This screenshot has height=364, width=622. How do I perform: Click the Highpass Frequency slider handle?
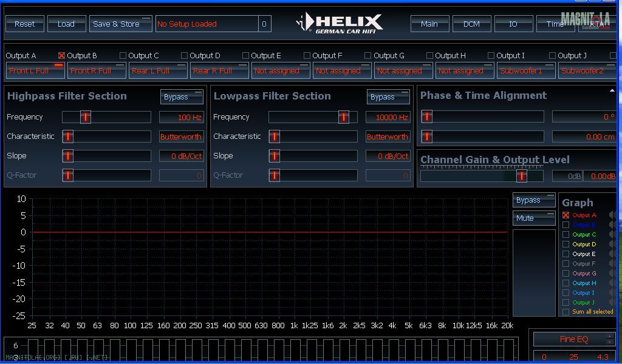(x=85, y=117)
